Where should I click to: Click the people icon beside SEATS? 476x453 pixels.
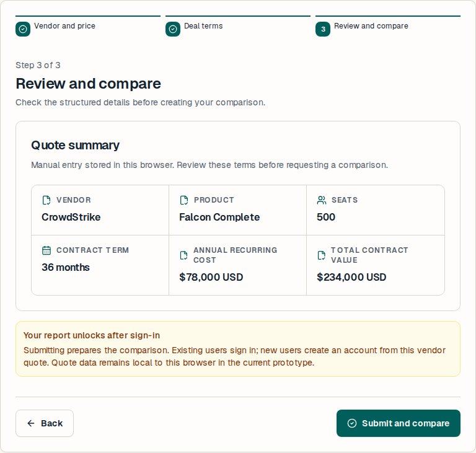click(322, 200)
